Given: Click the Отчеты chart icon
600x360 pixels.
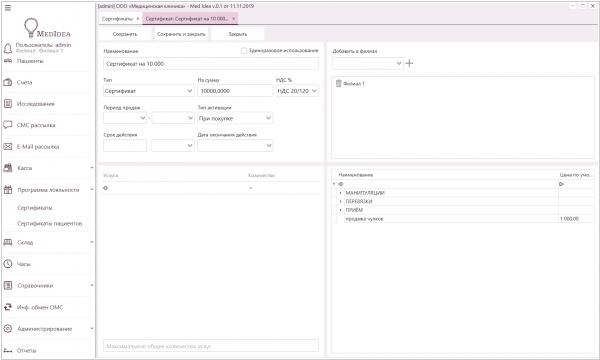Looking at the screenshot, I should pos(8,350).
